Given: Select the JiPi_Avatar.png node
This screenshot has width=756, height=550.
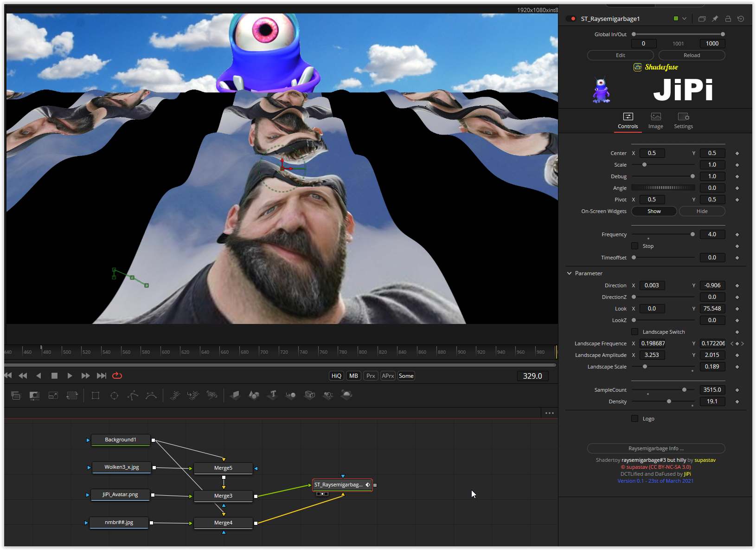Looking at the screenshot, I should [x=120, y=494].
